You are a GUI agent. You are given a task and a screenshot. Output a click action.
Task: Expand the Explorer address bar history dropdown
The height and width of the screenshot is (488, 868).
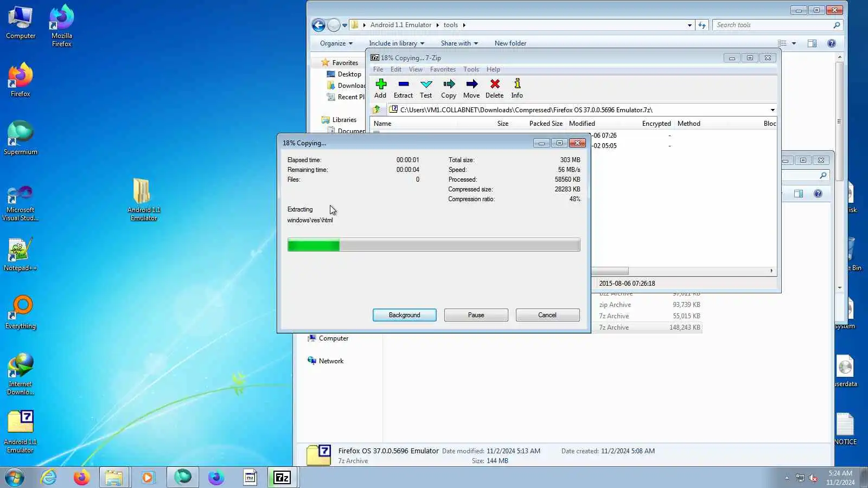pyautogui.click(x=690, y=25)
